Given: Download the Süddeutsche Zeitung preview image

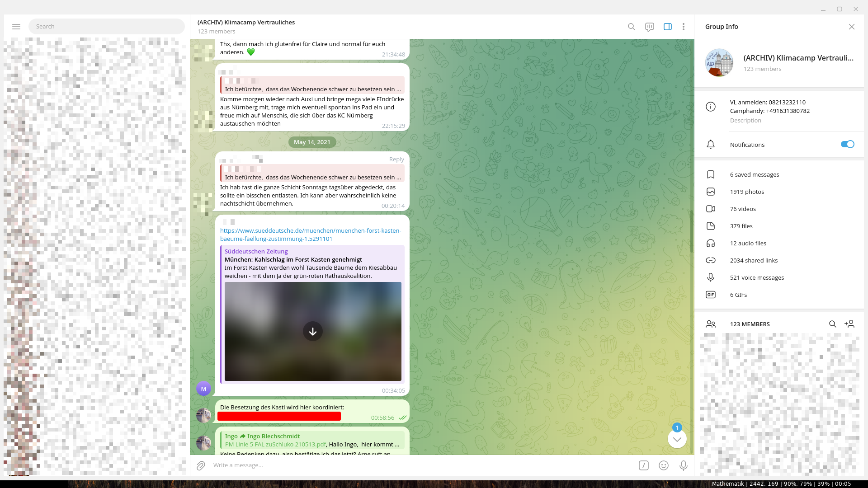Looking at the screenshot, I should coord(313,331).
